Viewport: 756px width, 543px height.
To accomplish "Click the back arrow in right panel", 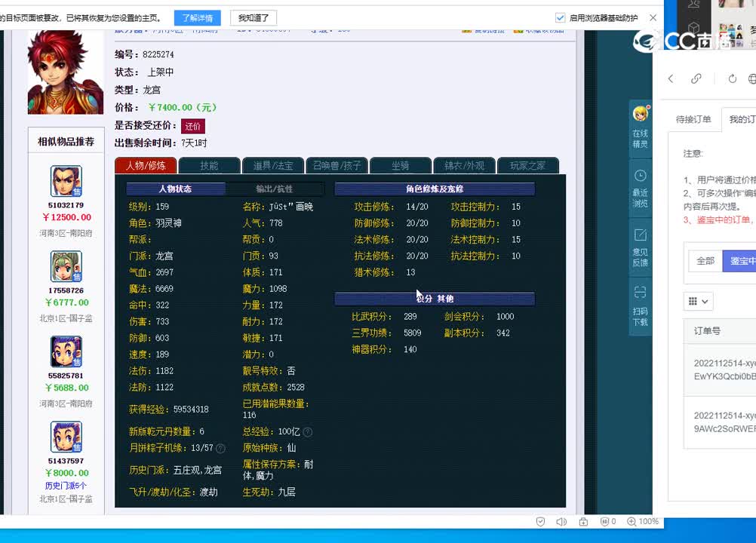I will (671, 78).
